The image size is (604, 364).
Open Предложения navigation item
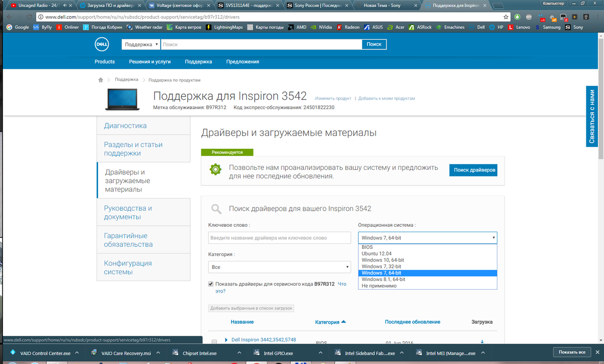[x=243, y=62]
